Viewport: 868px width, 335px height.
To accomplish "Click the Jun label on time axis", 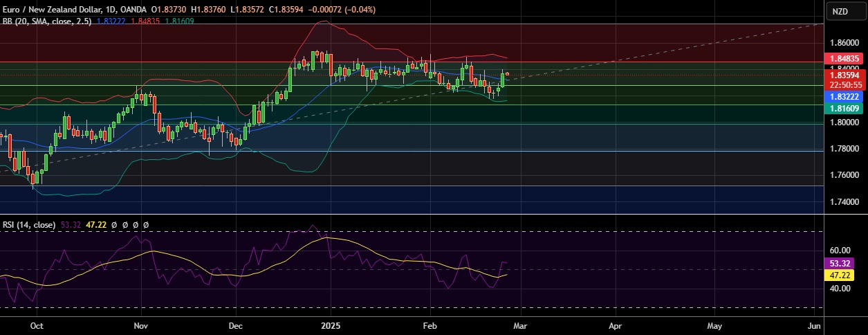I will pyautogui.click(x=814, y=325).
